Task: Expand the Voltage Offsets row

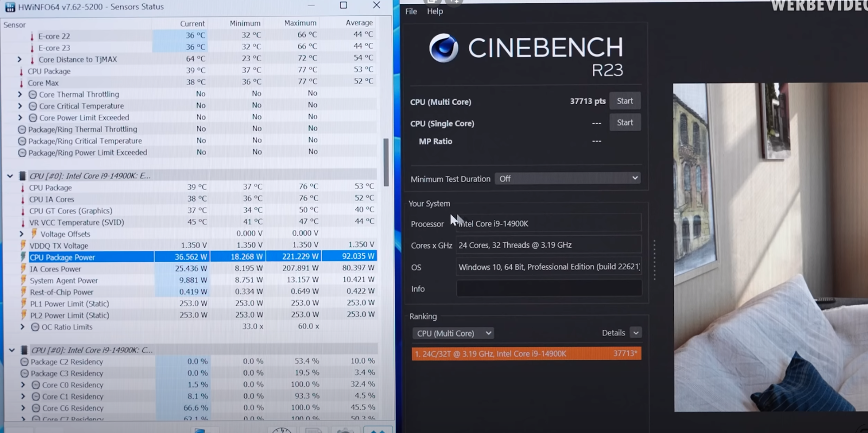Action: (x=22, y=234)
